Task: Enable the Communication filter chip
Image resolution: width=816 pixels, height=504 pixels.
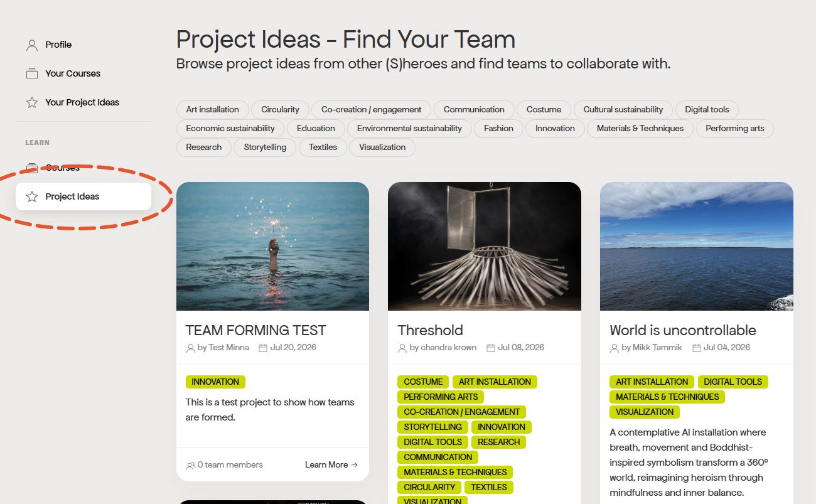Action: pos(474,109)
